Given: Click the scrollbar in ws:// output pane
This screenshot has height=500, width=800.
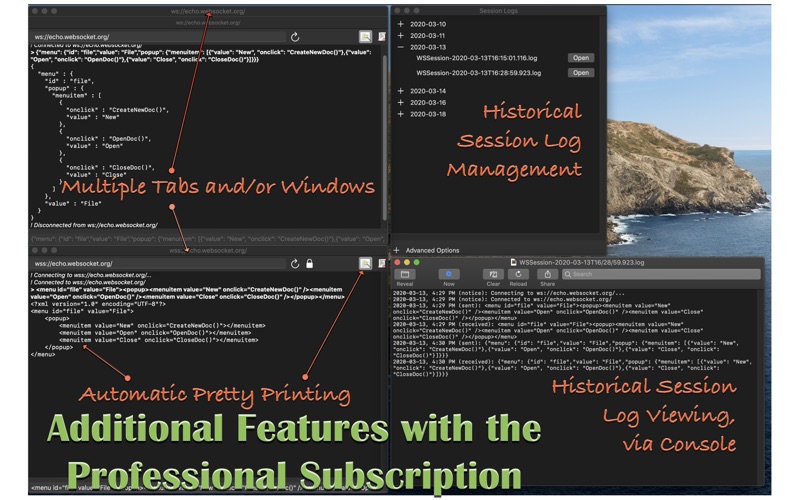Looking at the screenshot, I should click(x=384, y=138).
